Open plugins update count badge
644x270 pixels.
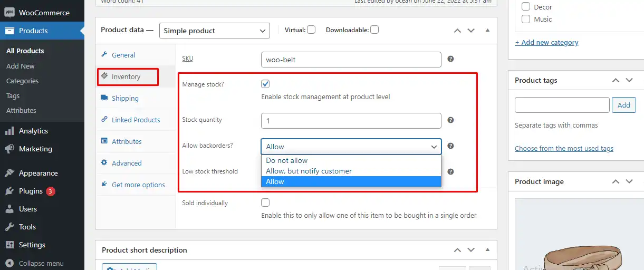click(x=50, y=191)
